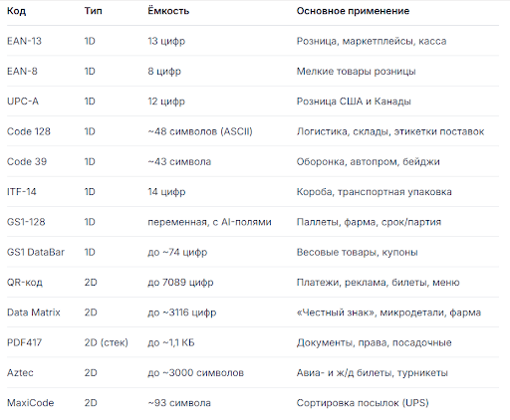Image resolution: width=510 pixels, height=420 pixels.
Task: Click the Data Matrix code name
Action: [x=34, y=313]
